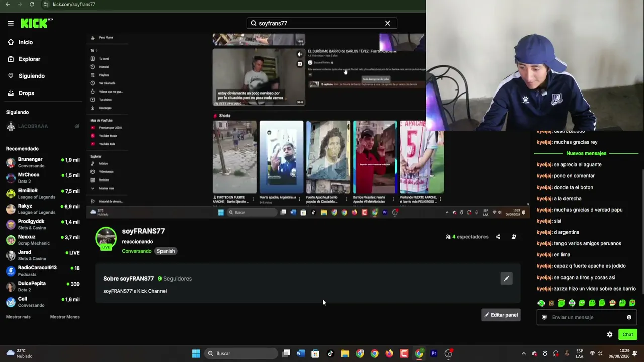This screenshot has height=362, width=644.
Task: Open Siguiendo in the sidebar
Action: (x=26, y=76)
